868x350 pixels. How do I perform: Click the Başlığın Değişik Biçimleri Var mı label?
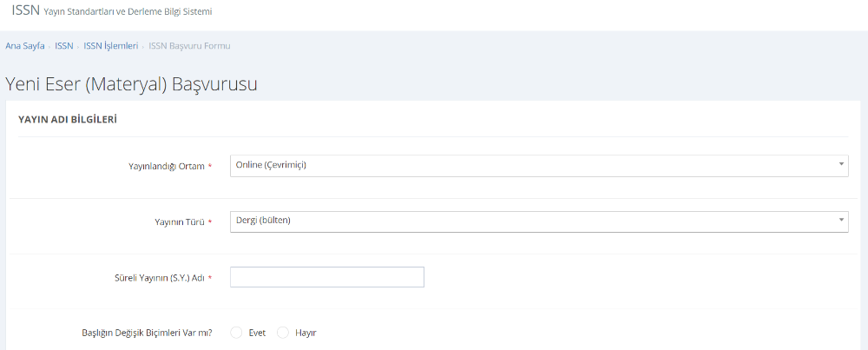click(145, 333)
